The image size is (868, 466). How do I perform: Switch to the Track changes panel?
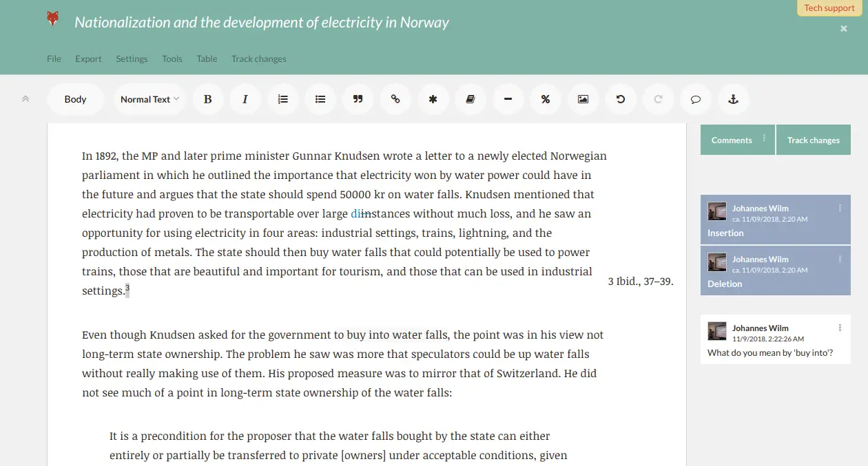point(814,140)
